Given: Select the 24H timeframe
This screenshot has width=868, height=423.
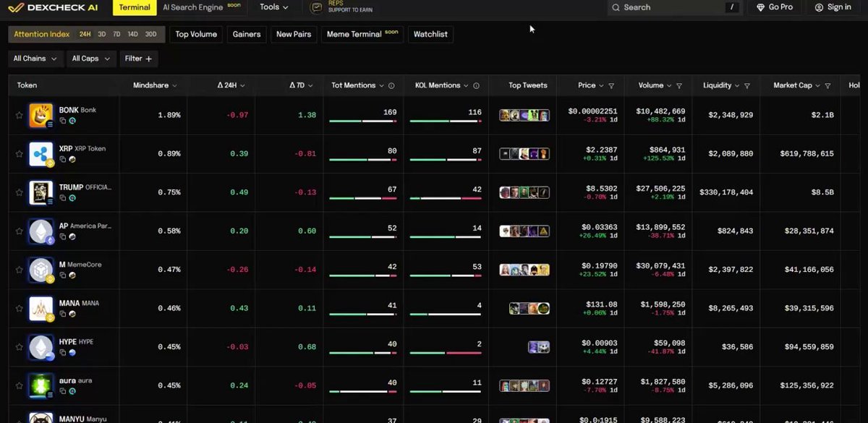Looking at the screenshot, I should point(85,34).
